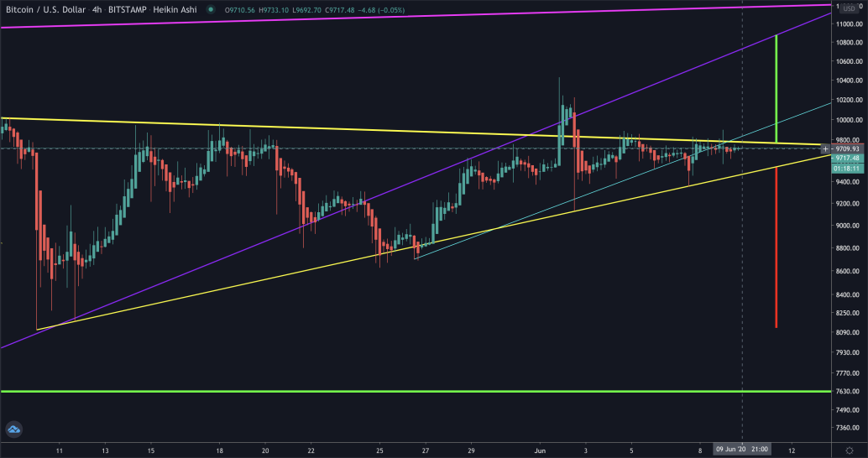Click 10400.00 on the price axis
The width and height of the screenshot is (868, 458).
[848, 81]
